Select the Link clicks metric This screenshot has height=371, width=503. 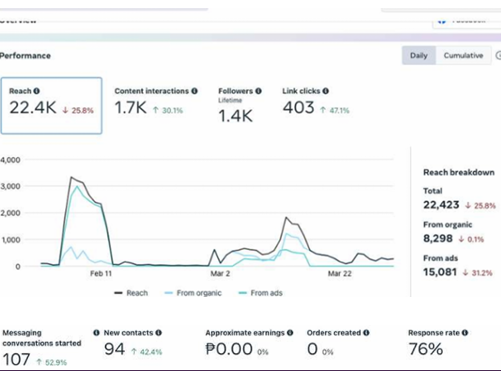pyautogui.click(x=316, y=102)
